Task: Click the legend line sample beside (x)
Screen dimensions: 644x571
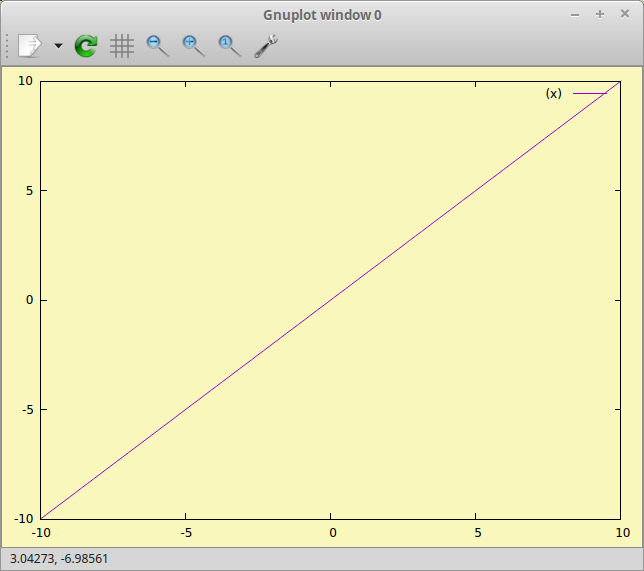Action: pyautogui.click(x=590, y=93)
